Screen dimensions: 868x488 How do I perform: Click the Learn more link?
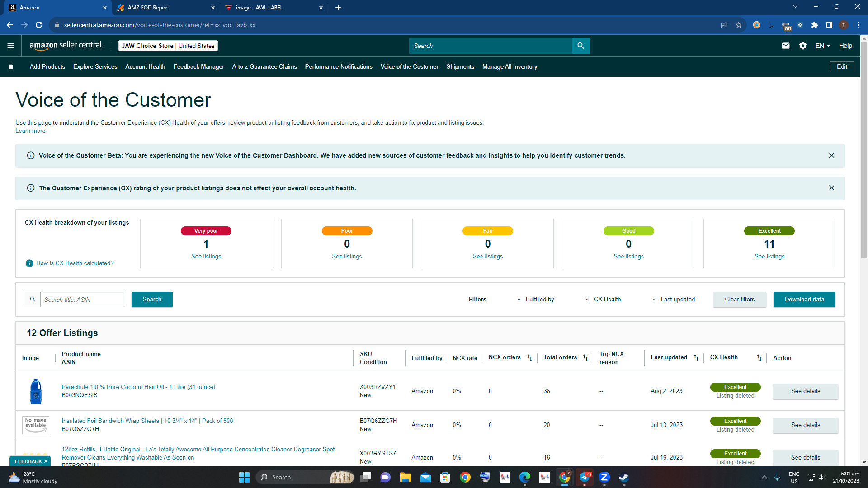pyautogui.click(x=30, y=131)
